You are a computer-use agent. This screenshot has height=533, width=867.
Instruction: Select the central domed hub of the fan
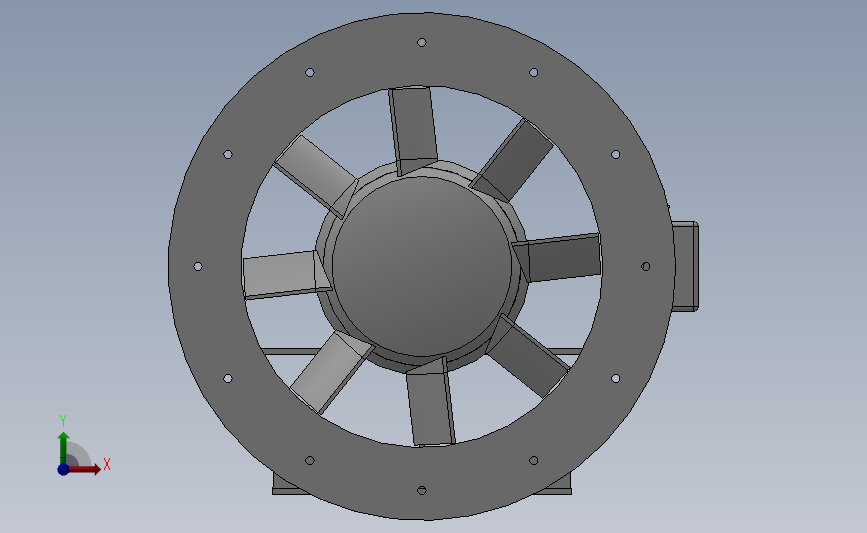pyautogui.click(x=422, y=266)
